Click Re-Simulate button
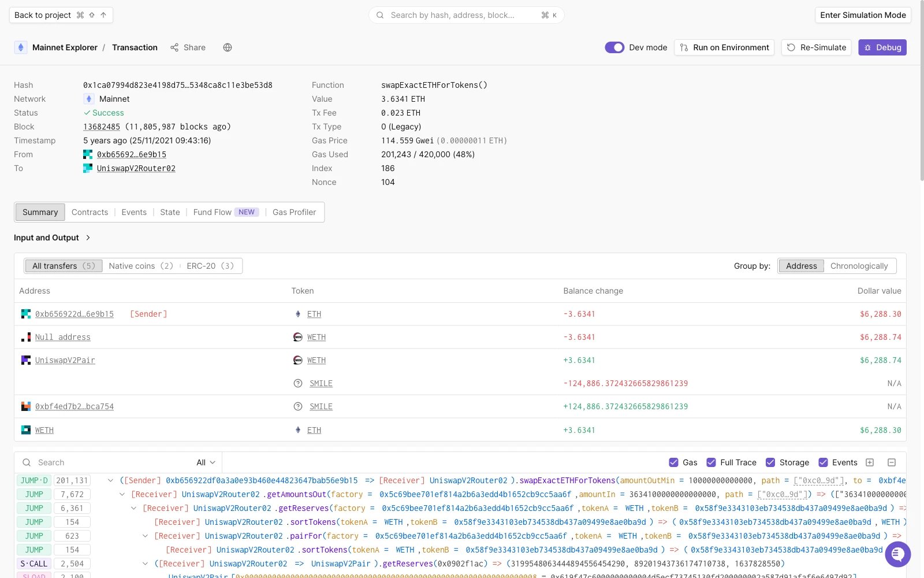924x578 pixels. [x=817, y=47]
